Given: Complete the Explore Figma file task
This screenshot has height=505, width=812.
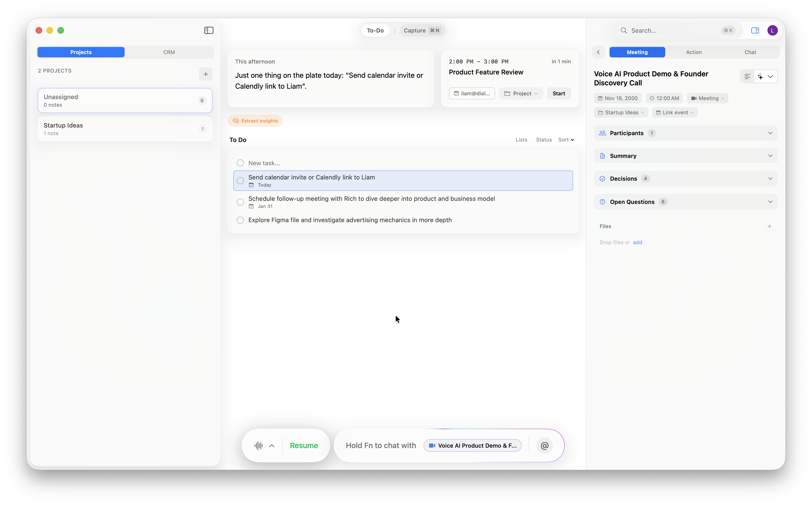Looking at the screenshot, I should point(240,220).
